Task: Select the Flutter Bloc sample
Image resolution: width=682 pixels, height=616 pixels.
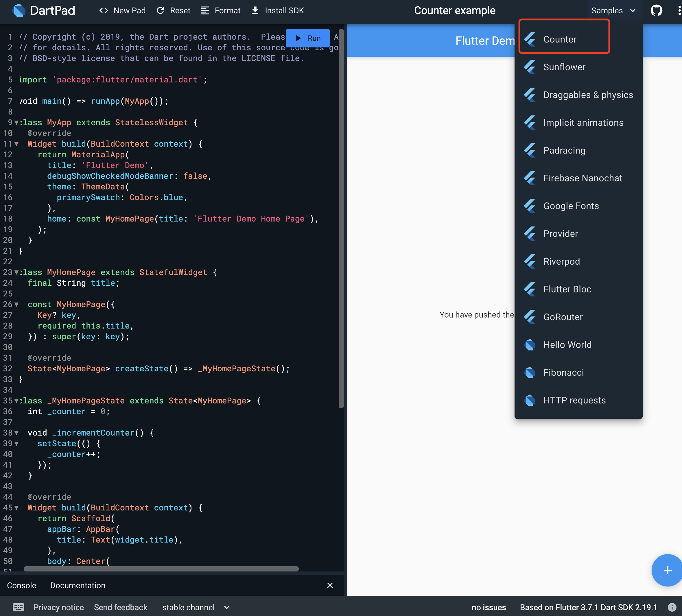Action: pyautogui.click(x=578, y=289)
